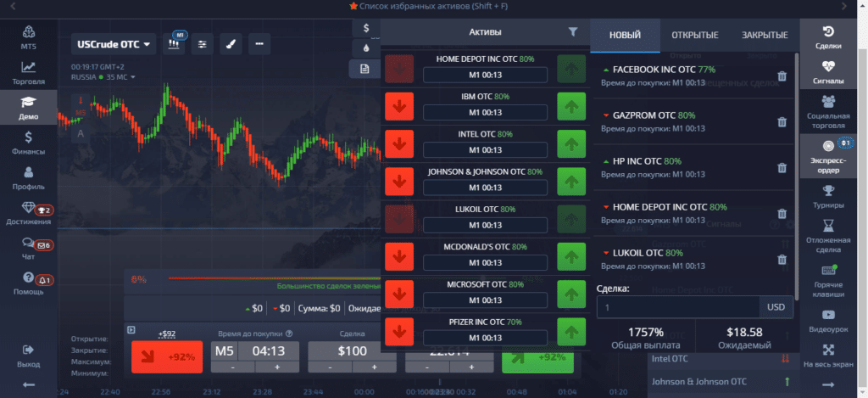Toggle INTEL OTC red down arrow
The height and width of the screenshot is (398, 868).
[398, 146]
